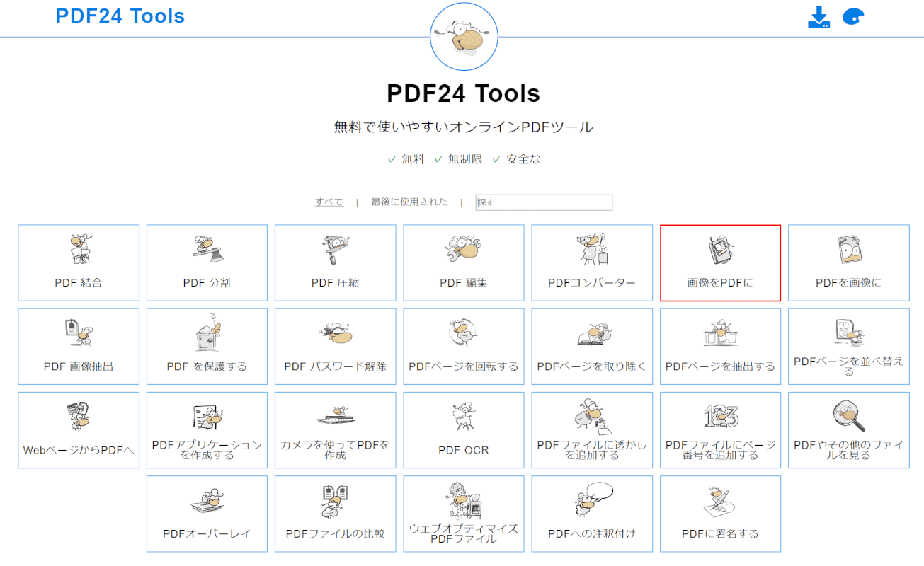The height and width of the screenshot is (566, 924).
Task: Open the PDFを画像に tool
Action: [x=849, y=263]
